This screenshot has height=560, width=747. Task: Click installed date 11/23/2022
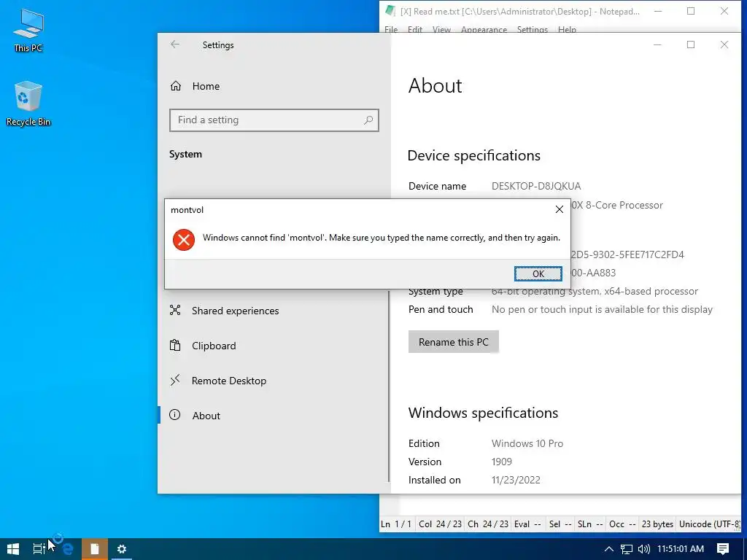click(516, 480)
